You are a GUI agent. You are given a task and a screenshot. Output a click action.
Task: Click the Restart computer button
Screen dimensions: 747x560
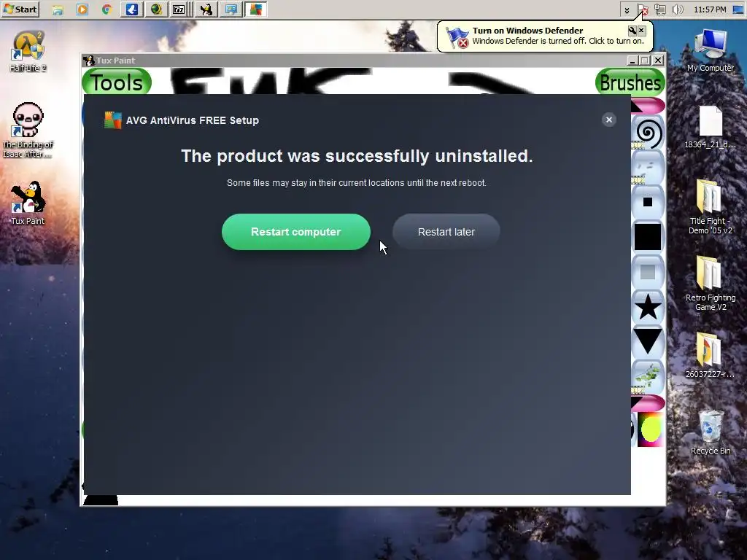(296, 232)
